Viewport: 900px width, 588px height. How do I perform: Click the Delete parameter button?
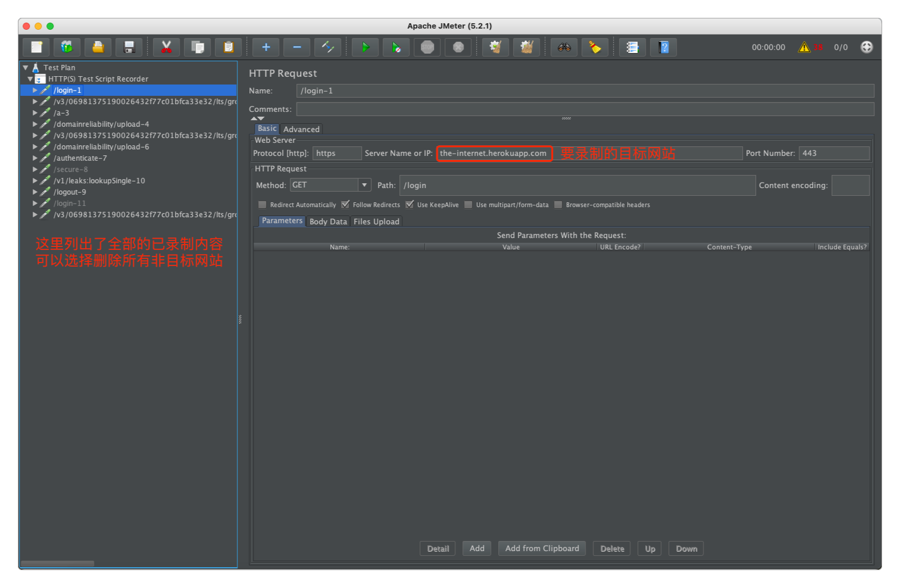pos(612,549)
